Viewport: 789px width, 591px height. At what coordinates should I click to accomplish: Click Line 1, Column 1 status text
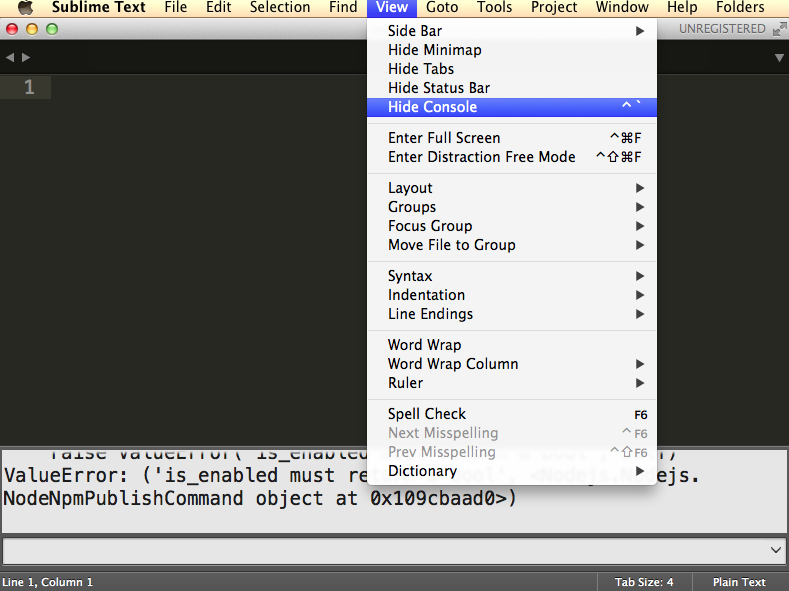tap(48, 582)
